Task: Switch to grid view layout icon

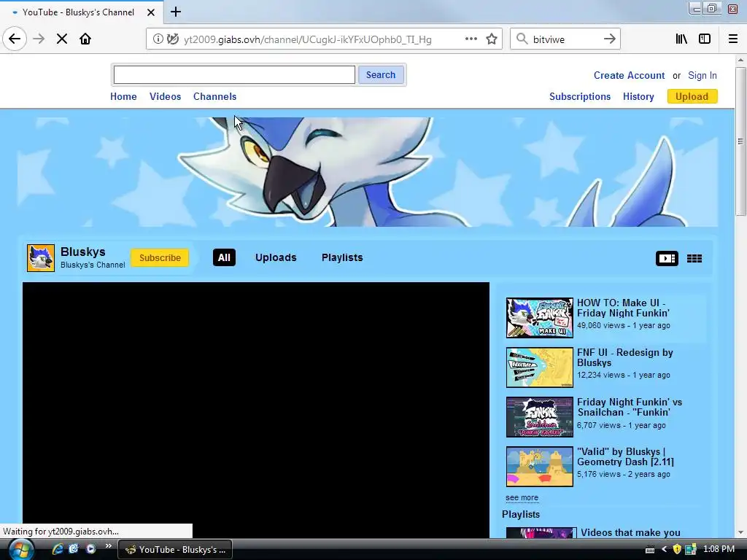Action: pos(694,259)
